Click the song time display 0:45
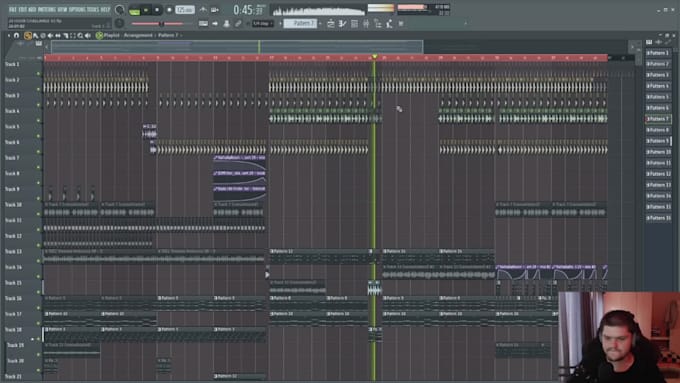Viewport: 680px width, 383px height. pyautogui.click(x=248, y=10)
